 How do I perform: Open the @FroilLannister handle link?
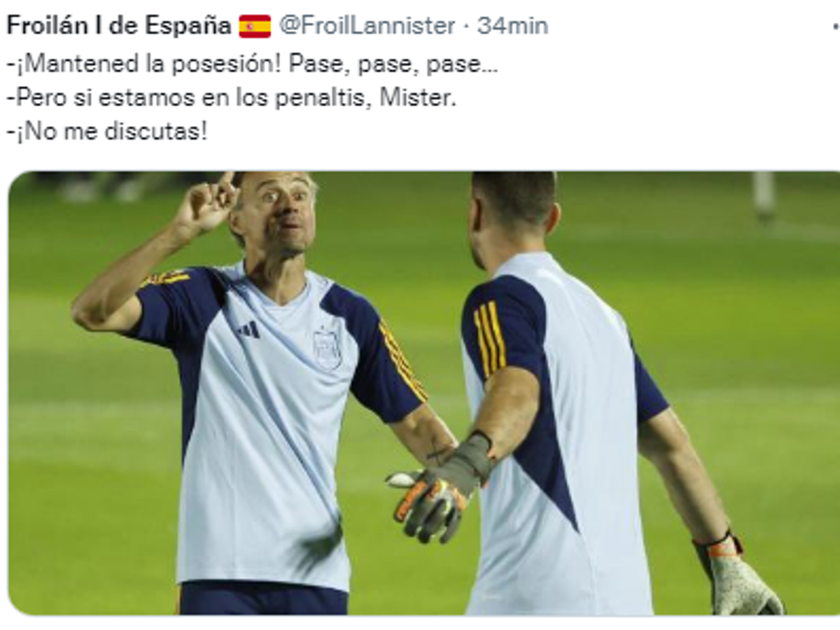(x=367, y=26)
